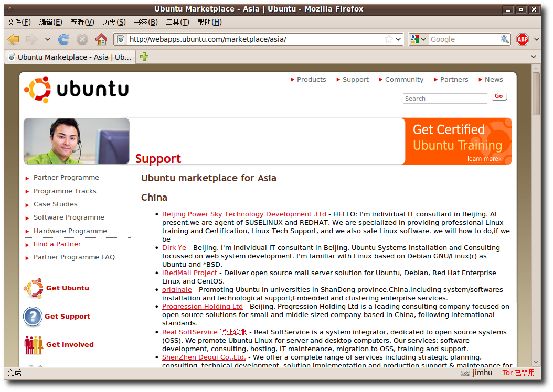Open Beijing Power Sky Technology Development link
Screen dimensions: 553x392
[244, 214]
